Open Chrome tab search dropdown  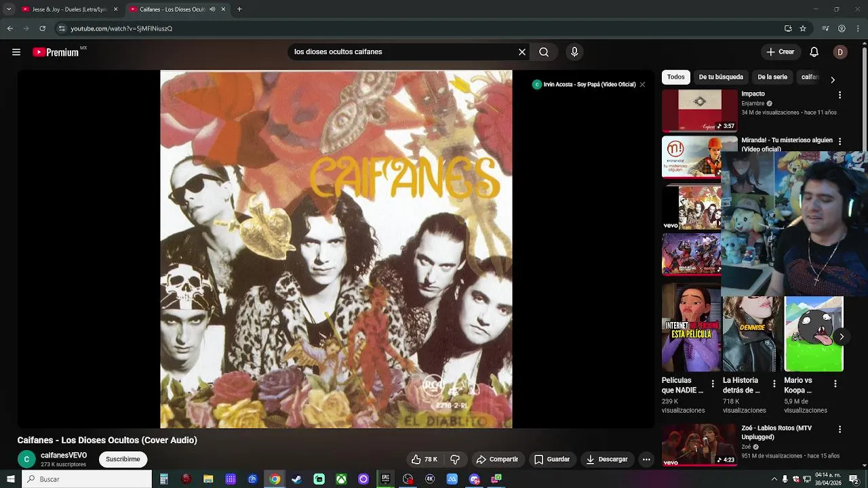[x=9, y=9]
